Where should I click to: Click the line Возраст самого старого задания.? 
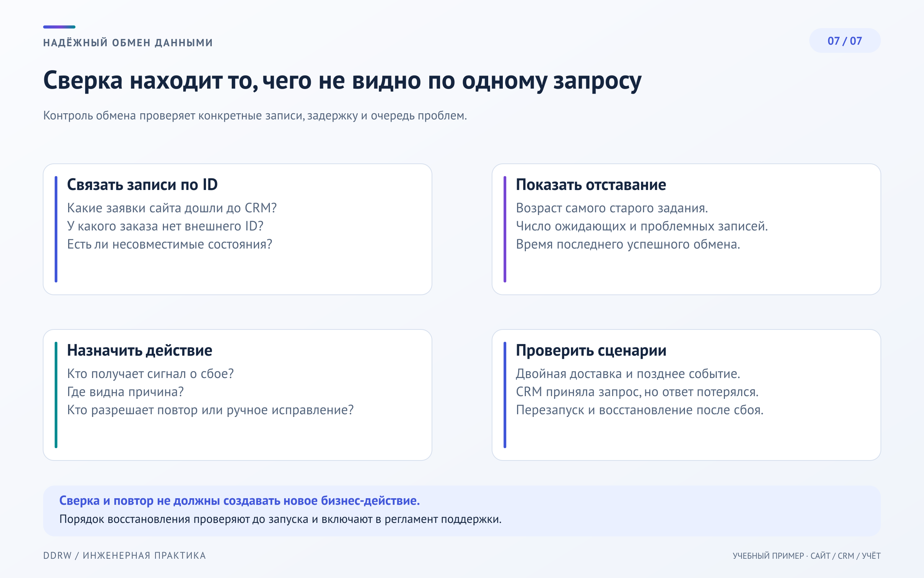tap(612, 208)
